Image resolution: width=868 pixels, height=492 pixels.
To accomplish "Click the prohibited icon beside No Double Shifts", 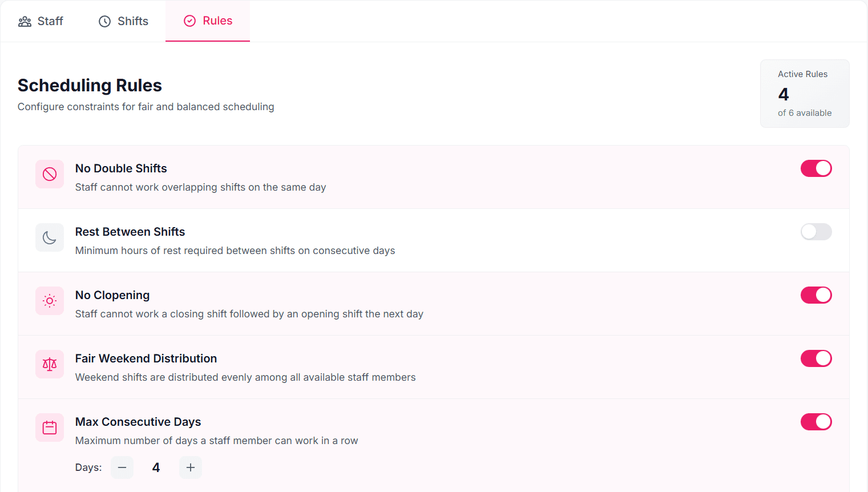I will point(50,174).
